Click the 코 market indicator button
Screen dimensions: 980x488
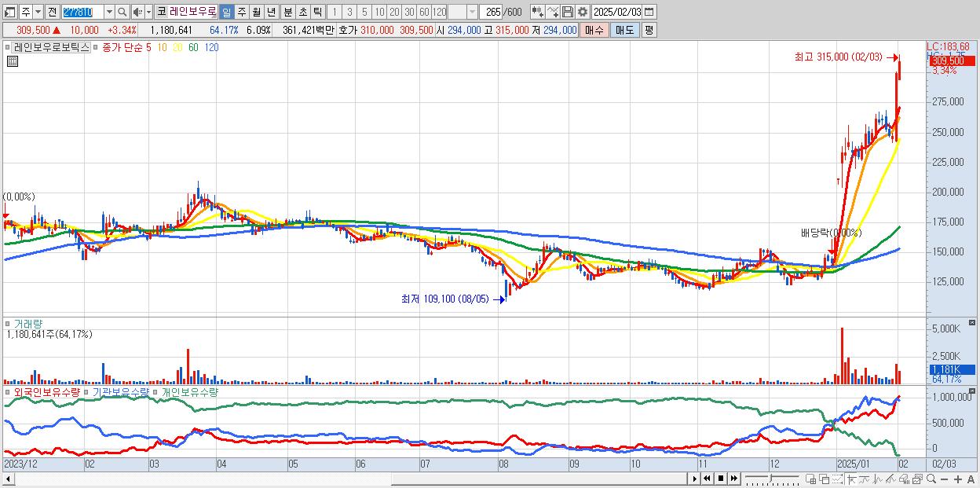[x=161, y=12]
